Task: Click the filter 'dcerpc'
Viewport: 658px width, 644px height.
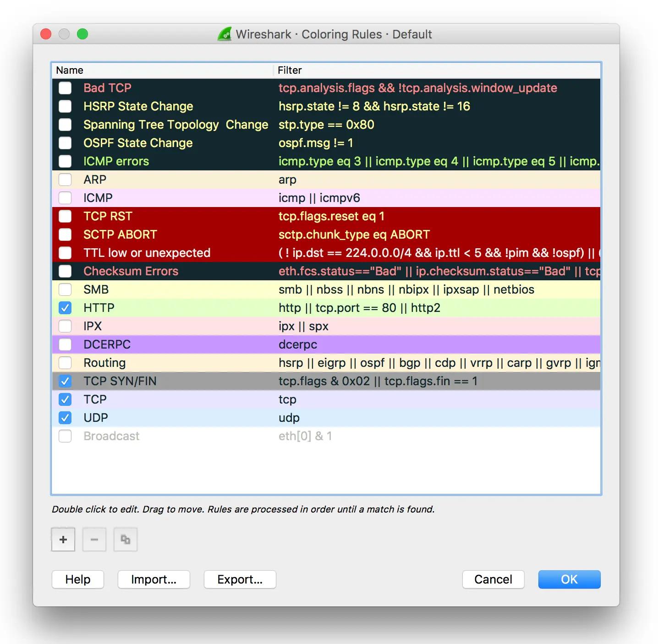Action: click(298, 344)
